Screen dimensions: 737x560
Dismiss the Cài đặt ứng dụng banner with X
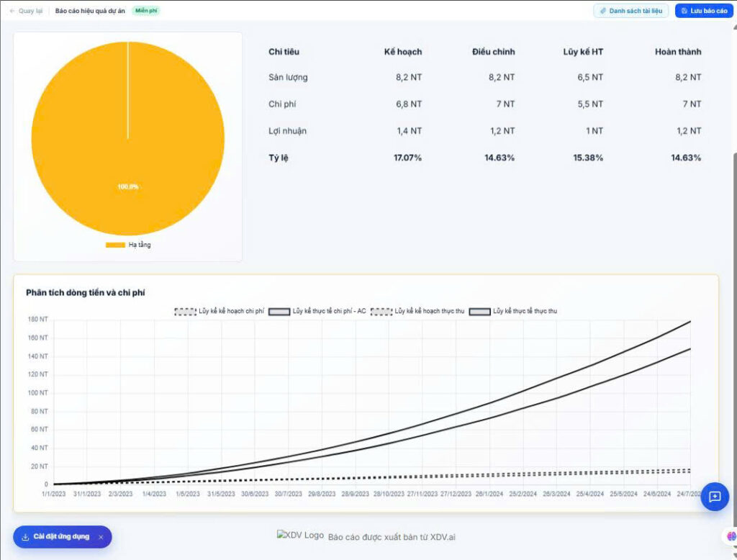coord(101,537)
